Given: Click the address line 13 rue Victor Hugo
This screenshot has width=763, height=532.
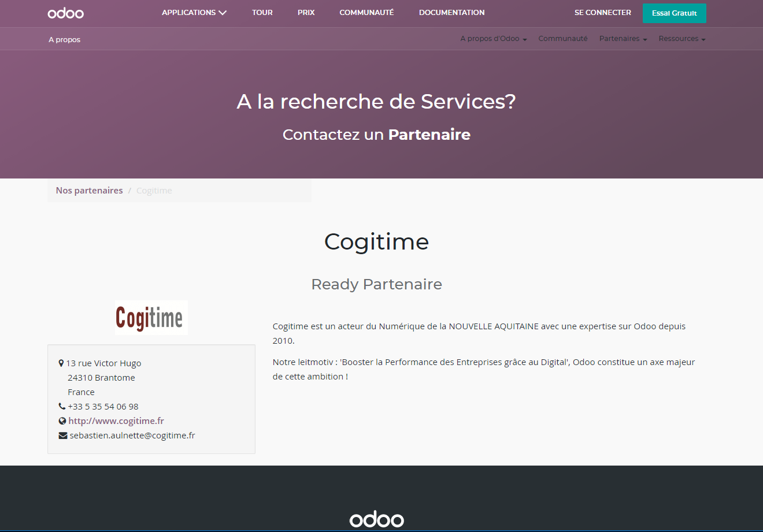Looking at the screenshot, I should tap(103, 363).
